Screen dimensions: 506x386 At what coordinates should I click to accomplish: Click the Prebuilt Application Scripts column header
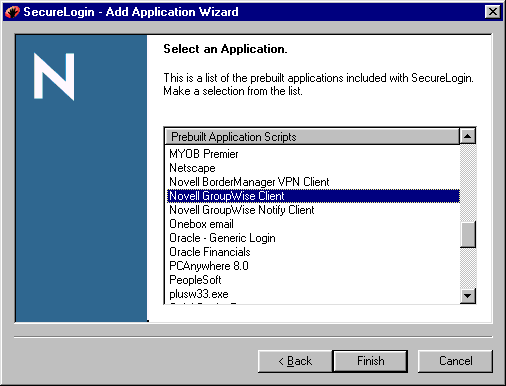click(312, 137)
